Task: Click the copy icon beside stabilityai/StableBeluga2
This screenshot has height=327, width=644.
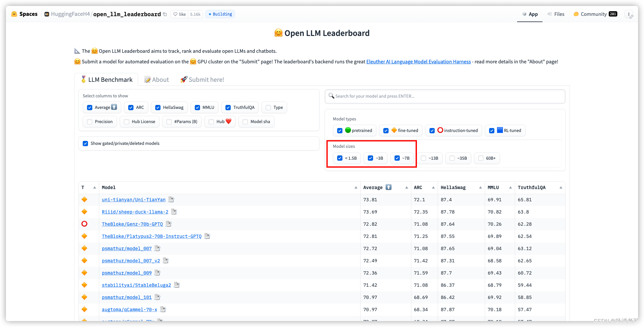Action: (x=177, y=285)
